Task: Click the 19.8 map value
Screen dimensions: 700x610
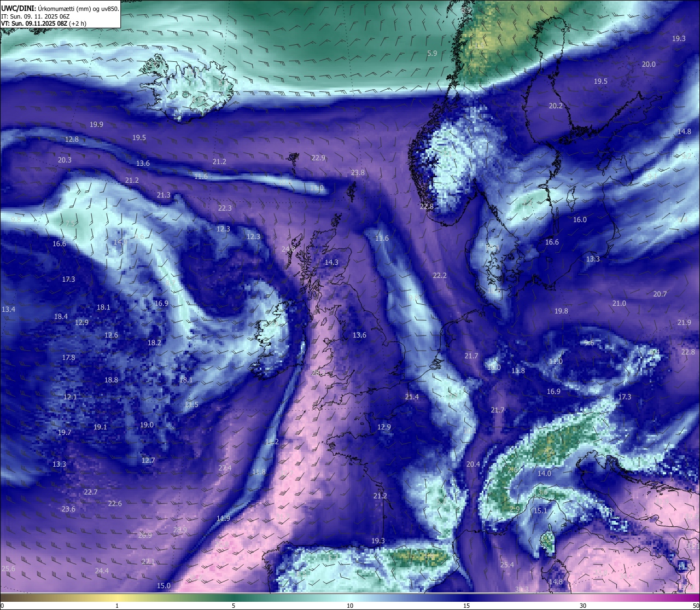Action: [x=561, y=311]
